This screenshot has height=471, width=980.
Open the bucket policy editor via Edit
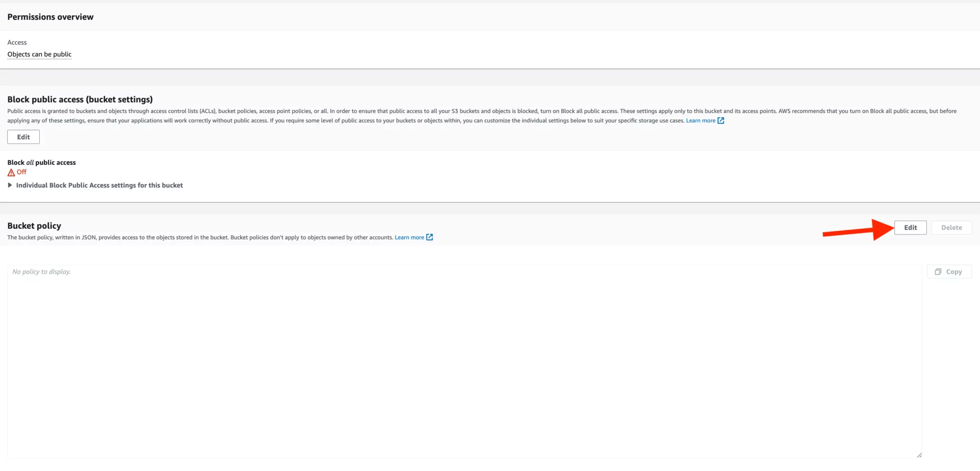910,227
